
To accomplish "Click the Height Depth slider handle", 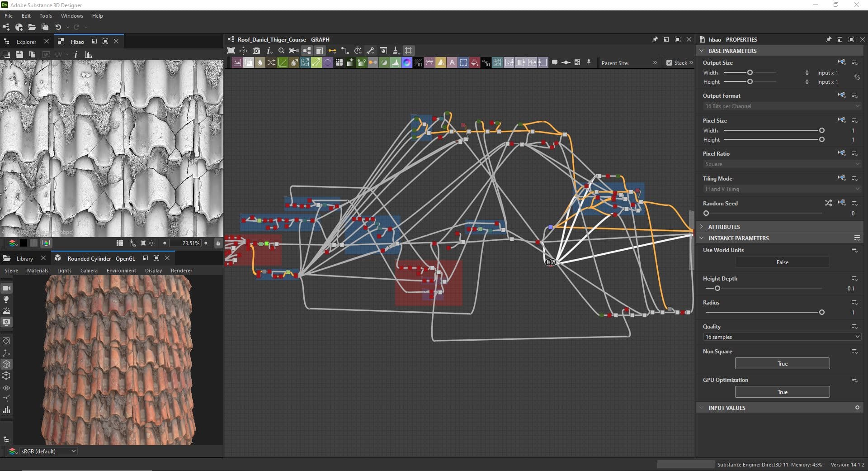I will point(717,288).
